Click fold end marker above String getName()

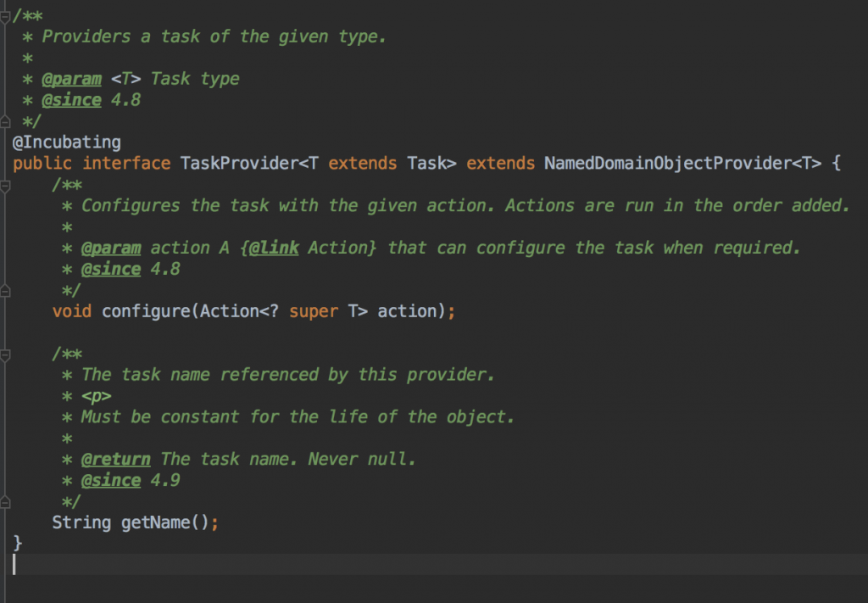(4, 501)
